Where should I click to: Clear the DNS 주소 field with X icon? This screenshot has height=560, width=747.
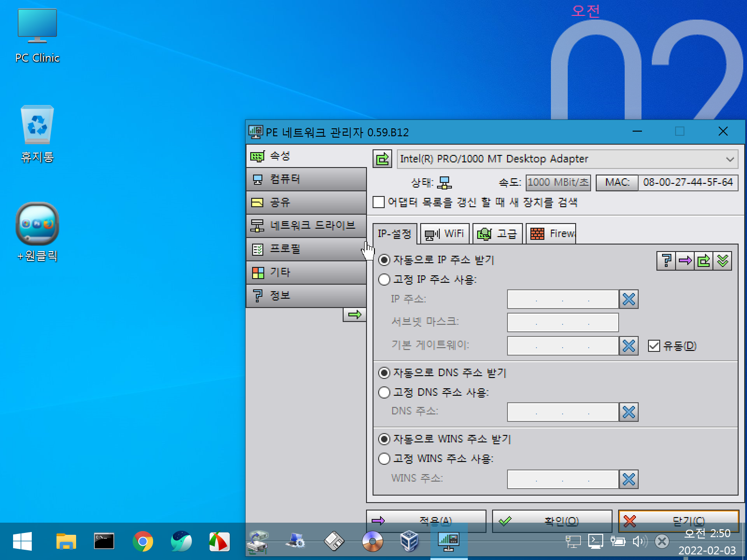point(629,412)
